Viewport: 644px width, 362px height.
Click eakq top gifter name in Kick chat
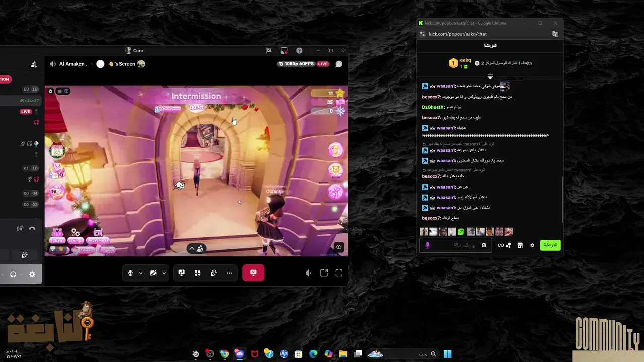click(465, 60)
